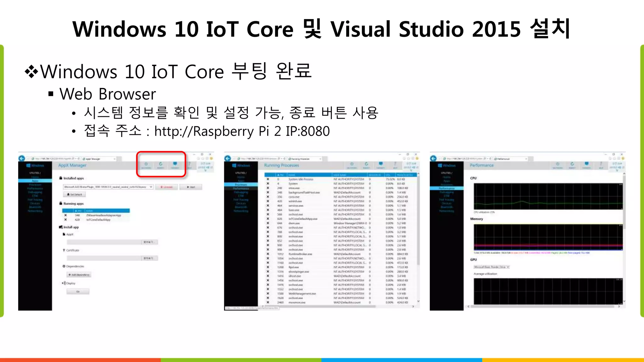Viewport: 644px width, 362px height.
Task: Click Help icon in Running Processes header
Action: tap(395, 165)
